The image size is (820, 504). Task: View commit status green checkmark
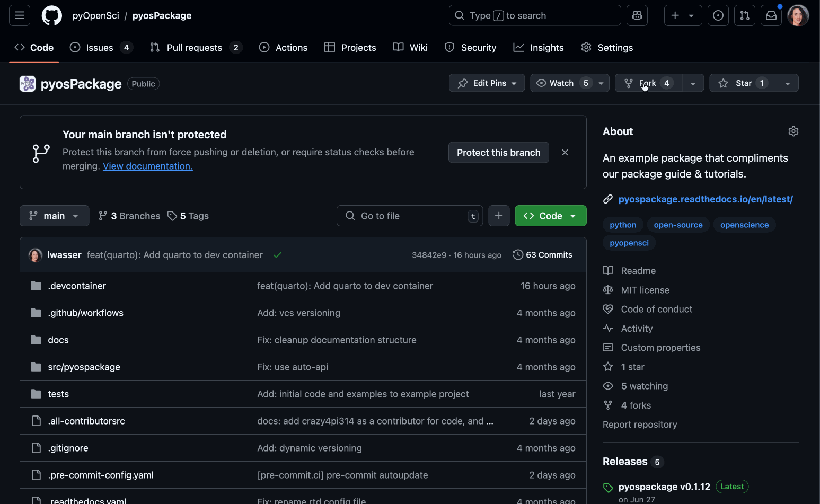(277, 255)
